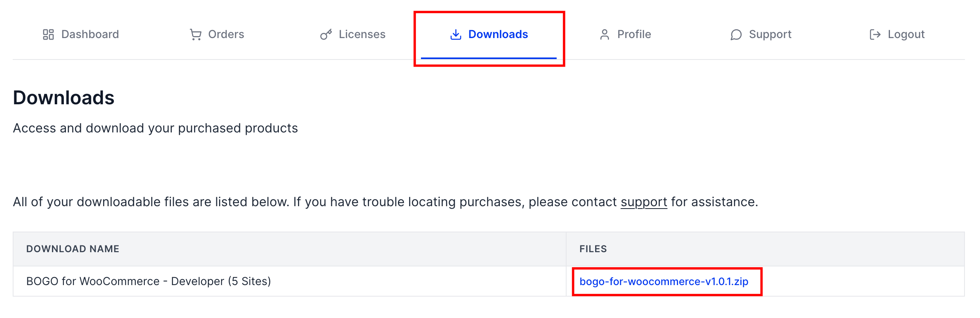The image size is (980, 318).
Task: Select the BOGO for WooCommerce Developer row
Action: point(489,282)
